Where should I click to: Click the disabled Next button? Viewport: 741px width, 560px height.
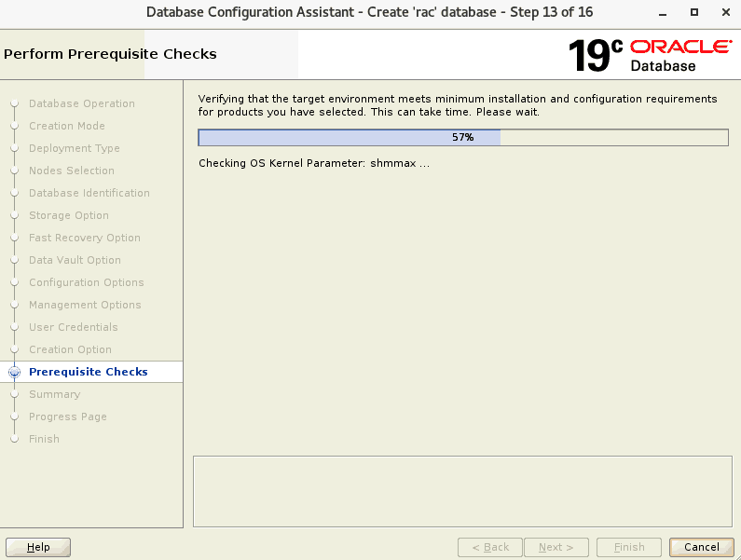point(556,547)
